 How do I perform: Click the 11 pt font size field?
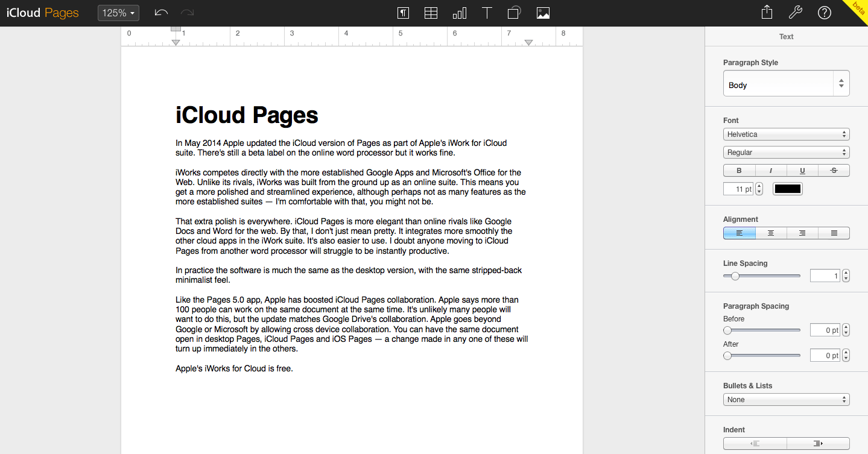738,189
